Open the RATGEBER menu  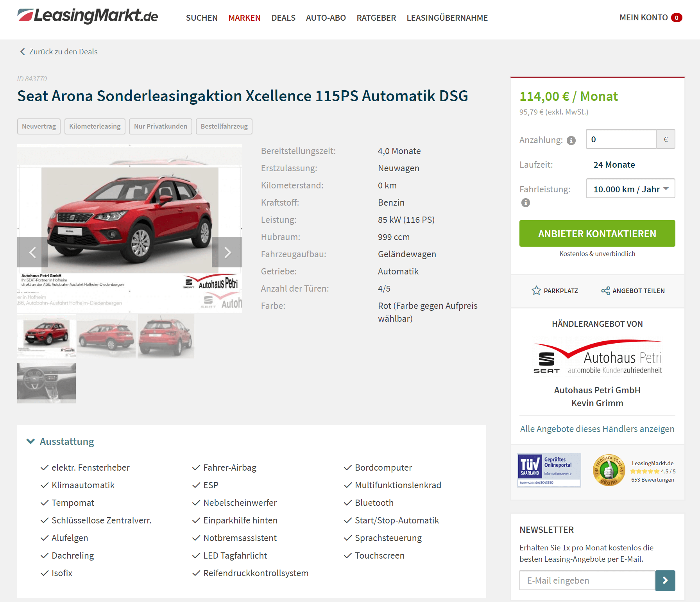376,18
